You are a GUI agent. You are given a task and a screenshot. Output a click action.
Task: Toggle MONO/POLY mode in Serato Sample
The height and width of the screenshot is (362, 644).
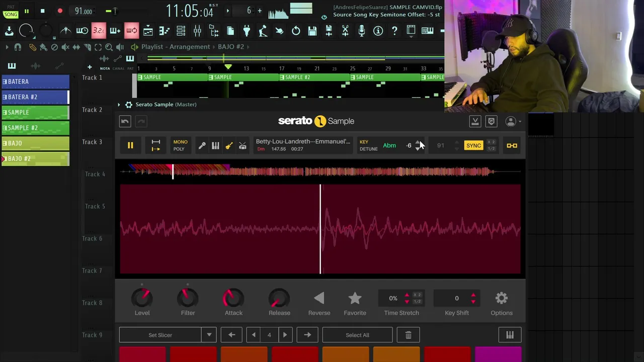(x=180, y=145)
